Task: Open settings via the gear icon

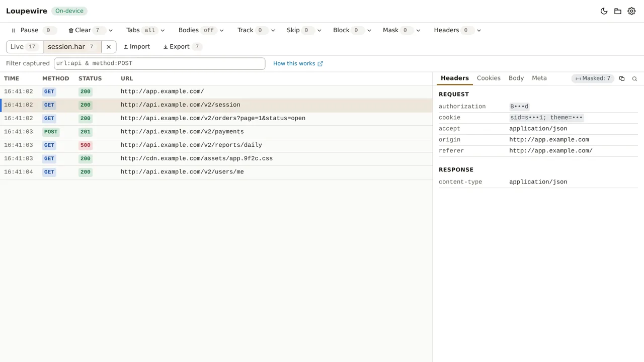Action: tap(632, 11)
